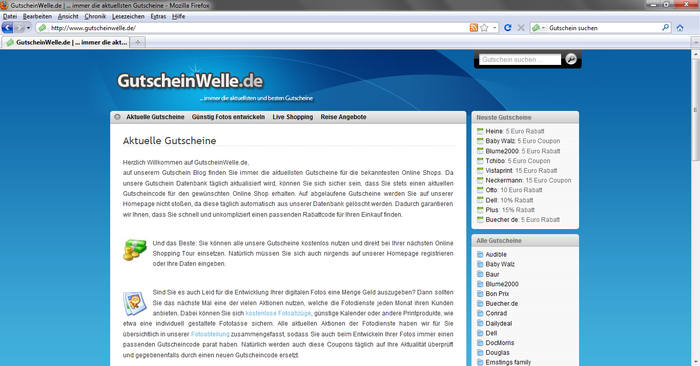Click the GutscheinWelle.de logo

[190, 81]
